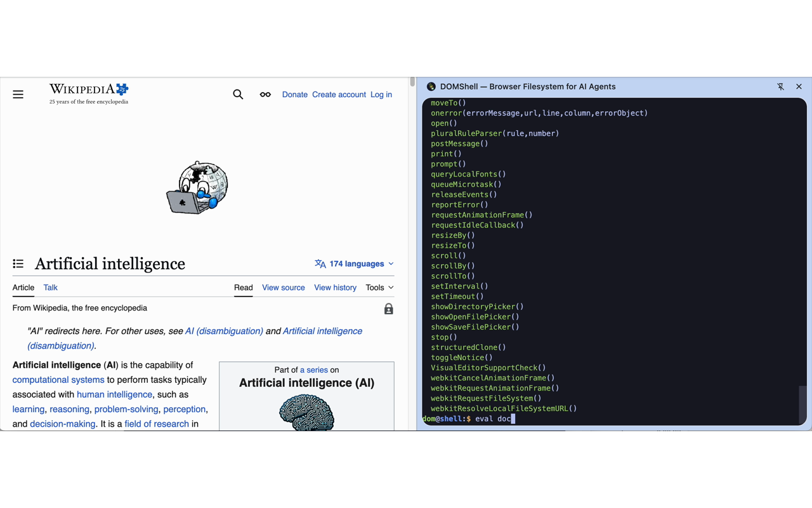The height and width of the screenshot is (508, 812).
Task: Click the brain illustration thumbnail in infobox
Action: [x=306, y=411]
